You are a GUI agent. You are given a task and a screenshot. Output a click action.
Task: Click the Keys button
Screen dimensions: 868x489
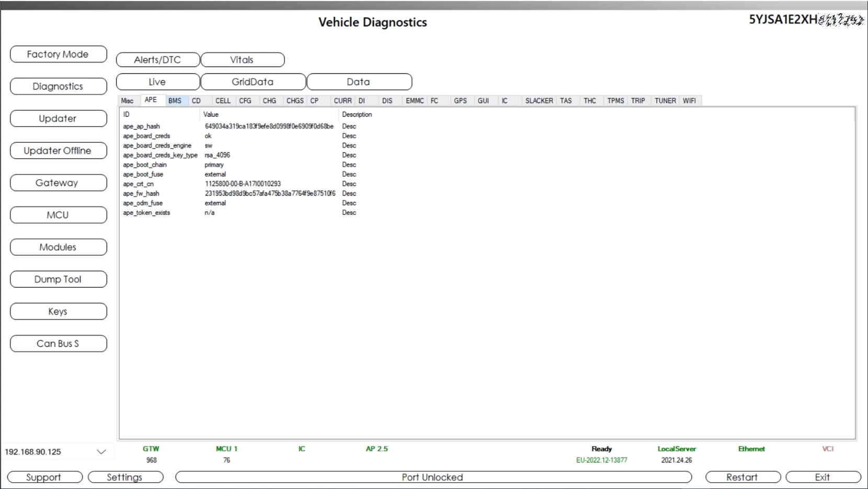click(x=58, y=312)
